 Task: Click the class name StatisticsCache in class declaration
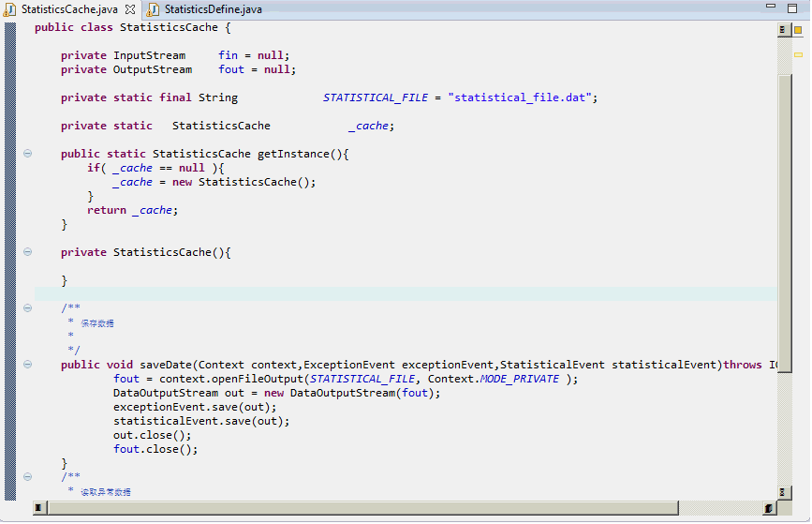[x=169, y=27]
